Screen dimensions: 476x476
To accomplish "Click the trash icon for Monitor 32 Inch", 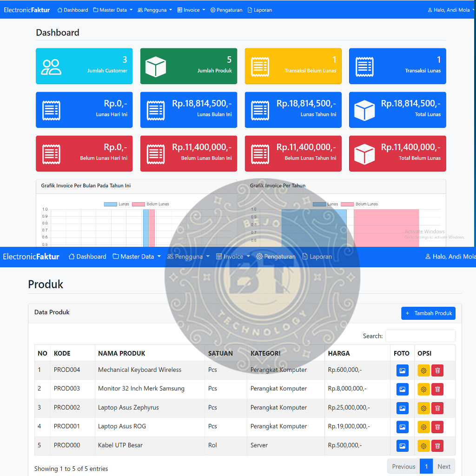I will tap(437, 390).
